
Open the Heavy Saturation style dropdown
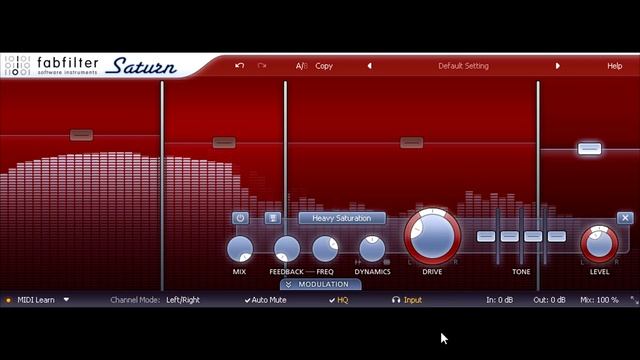tap(342, 218)
